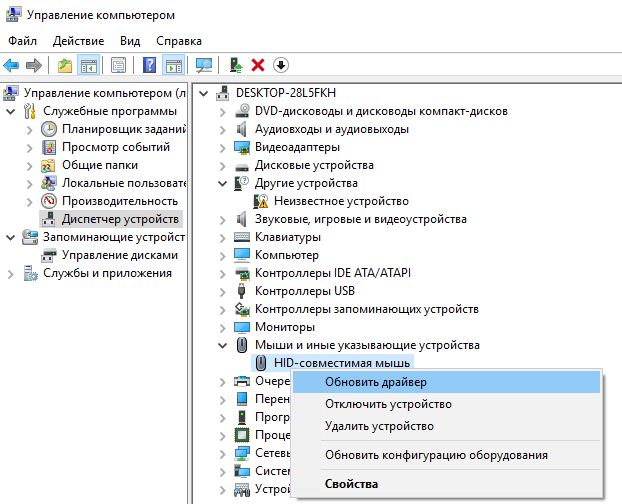
Task: Click the Управление дисками icon
Action: 49,255
